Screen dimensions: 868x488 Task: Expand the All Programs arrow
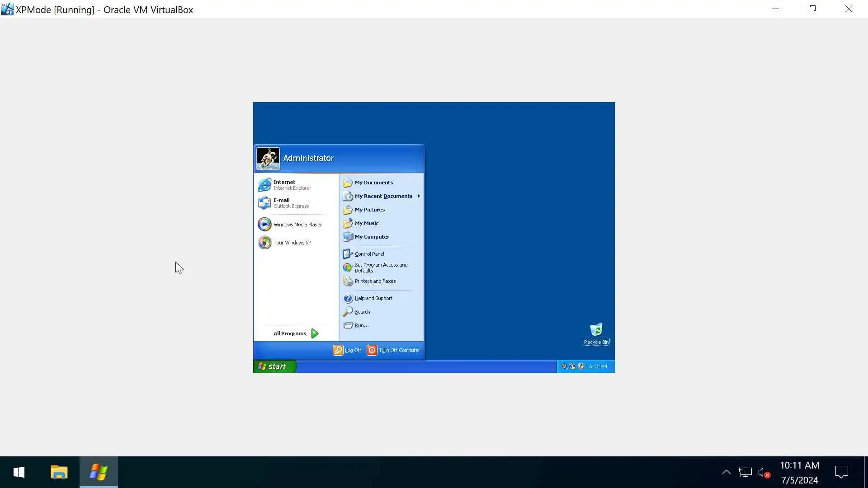click(x=315, y=333)
